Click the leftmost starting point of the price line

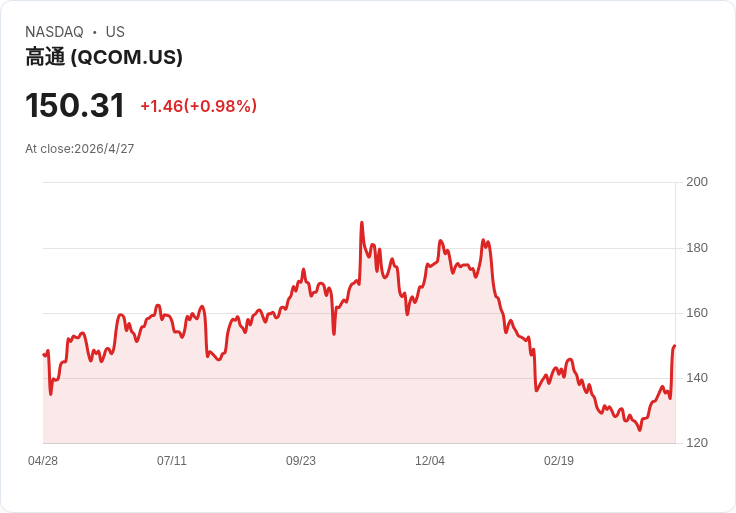tap(44, 355)
